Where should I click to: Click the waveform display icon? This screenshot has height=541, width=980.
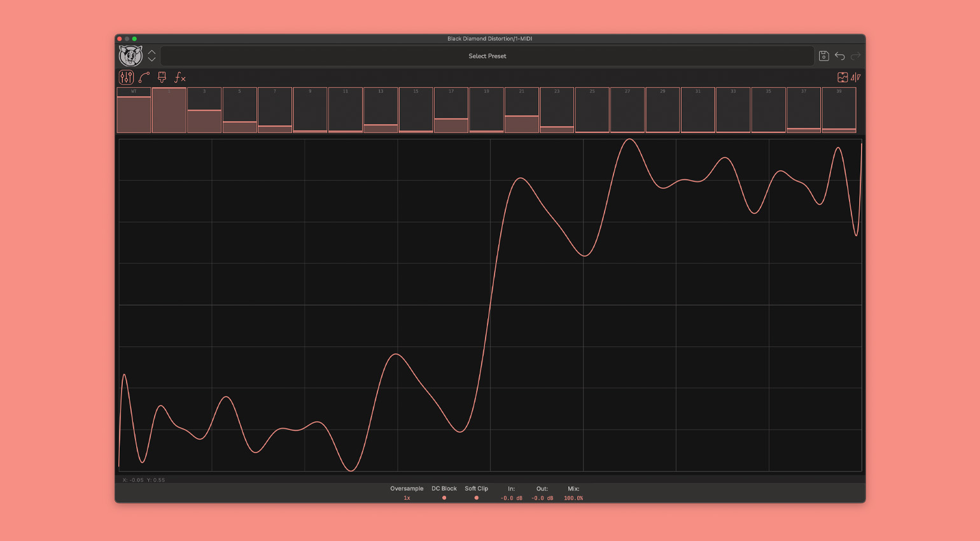[x=843, y=78]
